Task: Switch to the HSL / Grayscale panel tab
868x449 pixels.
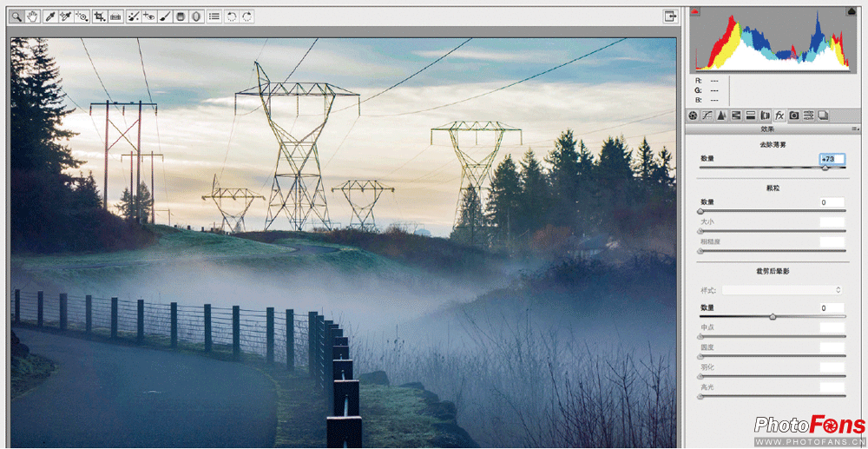Action: (x=736, y=116)
